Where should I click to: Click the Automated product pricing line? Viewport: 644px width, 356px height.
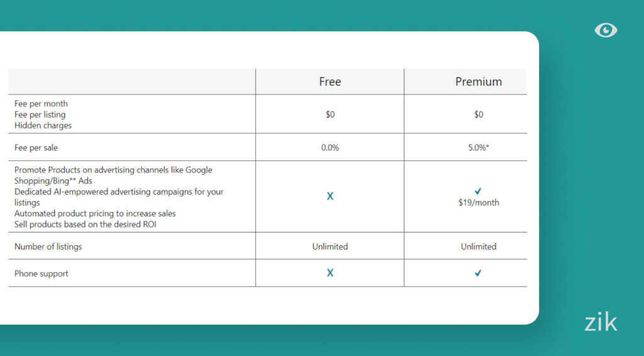coord(95,214)
